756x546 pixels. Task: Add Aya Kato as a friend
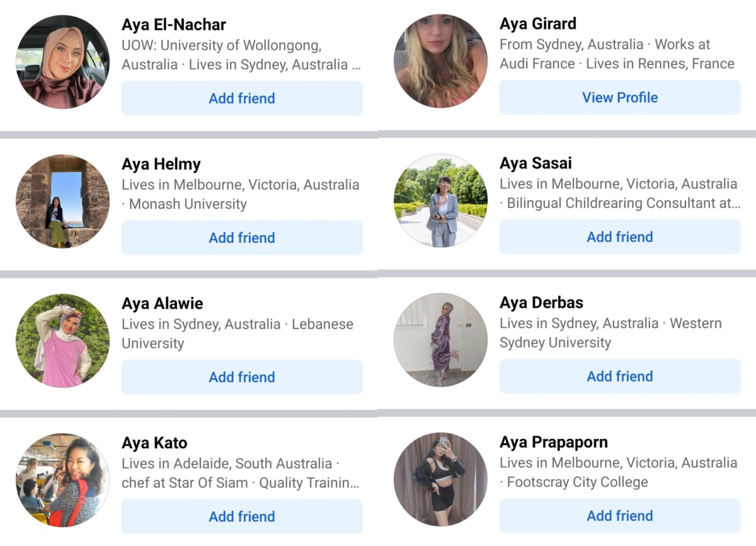pyautogui.click(x=242, y=516)
